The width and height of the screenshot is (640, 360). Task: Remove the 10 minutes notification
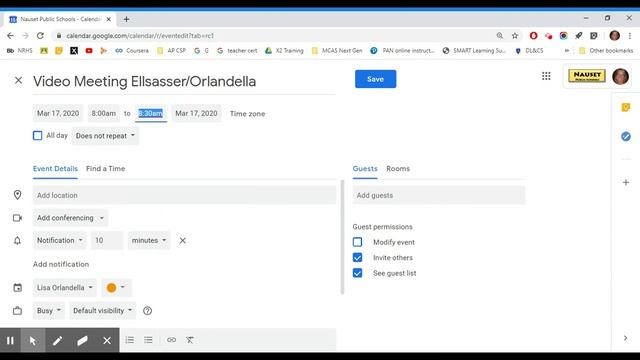(x=182, y=241)
